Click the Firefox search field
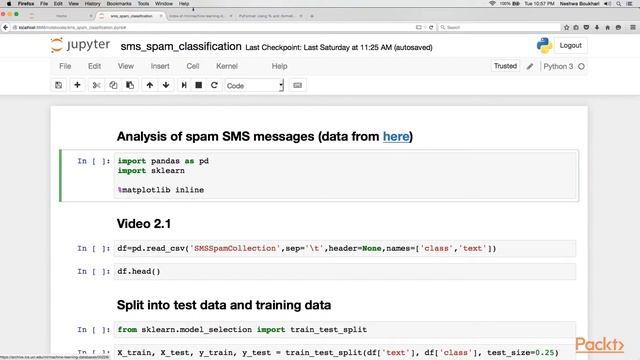 pos(499,27)
